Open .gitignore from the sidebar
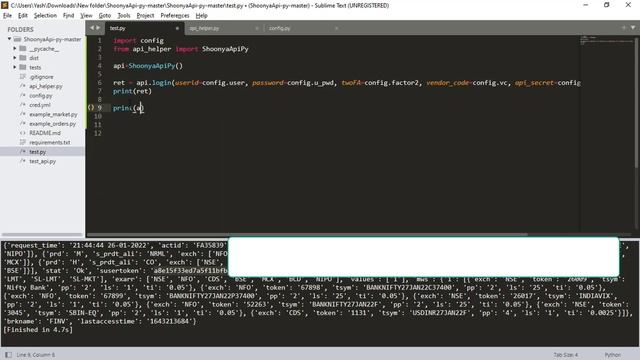Viewport: 640px width, 360px height. (41, 77)
